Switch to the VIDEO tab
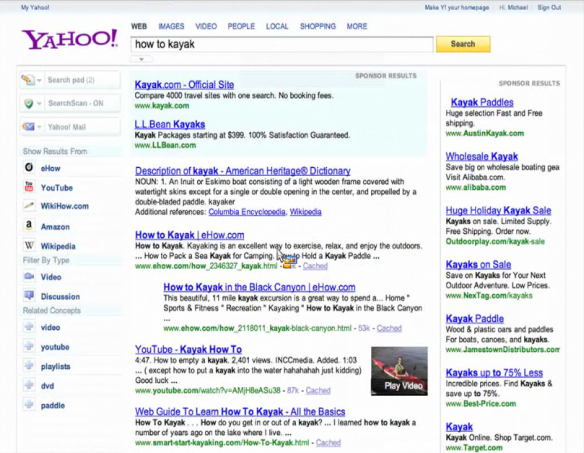Screen dimensions: 584x453 (x=206, y=26)
